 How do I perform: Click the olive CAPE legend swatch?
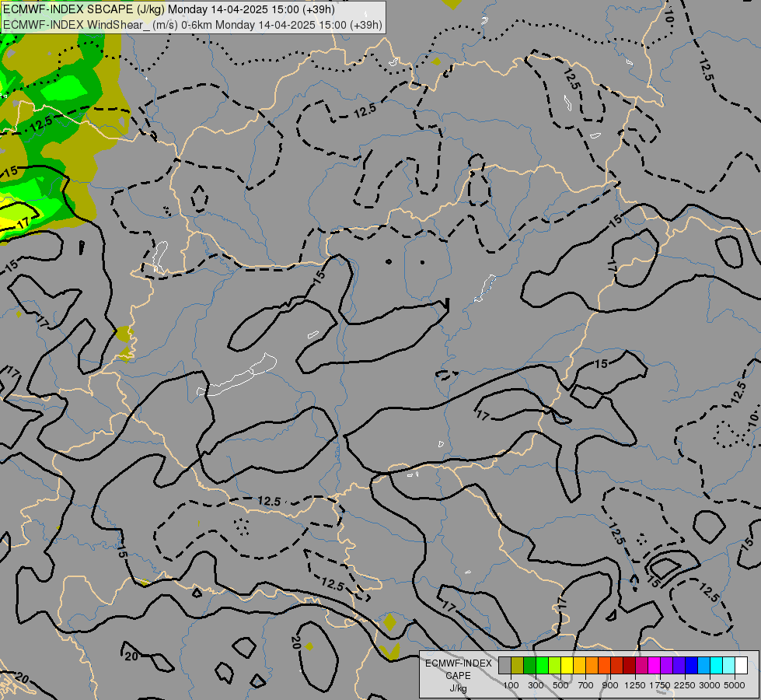click(518, 665)
